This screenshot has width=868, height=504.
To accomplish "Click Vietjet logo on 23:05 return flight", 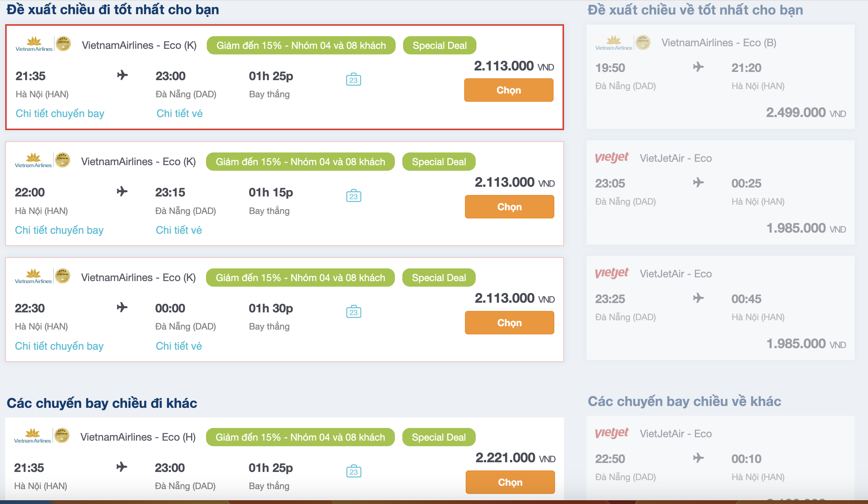I will click(x=611, y=158).
